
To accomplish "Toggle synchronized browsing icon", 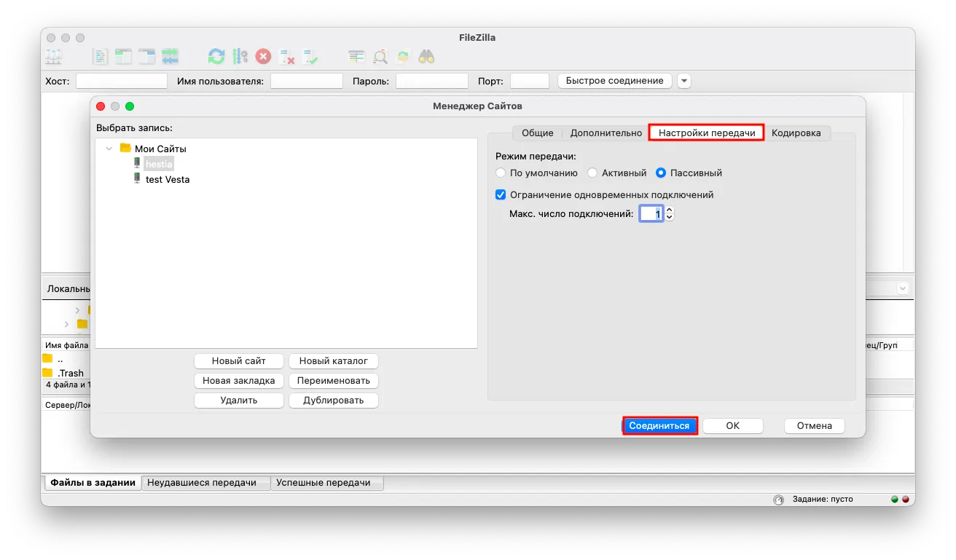I will coord(403,56).
